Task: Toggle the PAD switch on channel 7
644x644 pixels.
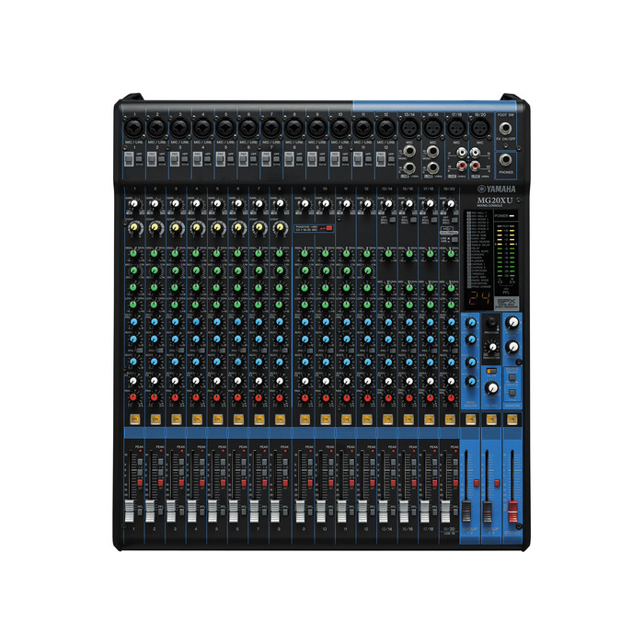Action: (266, 159)
